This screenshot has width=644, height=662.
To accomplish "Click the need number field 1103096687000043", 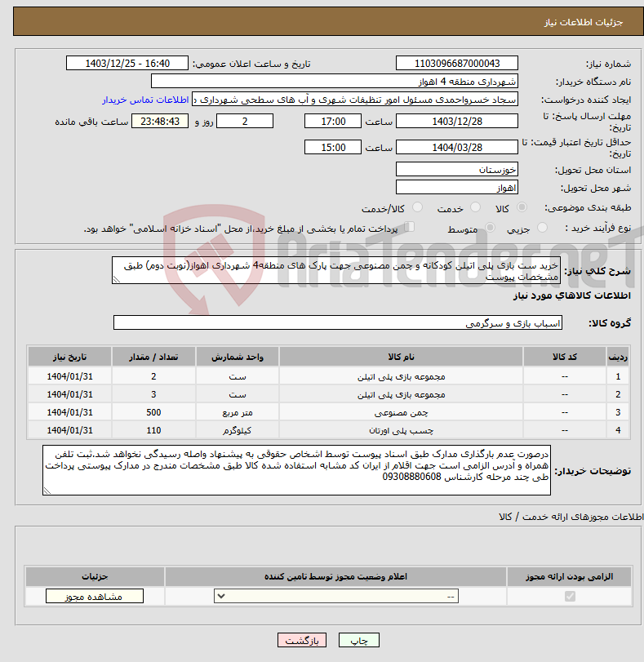I will coord(457,64).
